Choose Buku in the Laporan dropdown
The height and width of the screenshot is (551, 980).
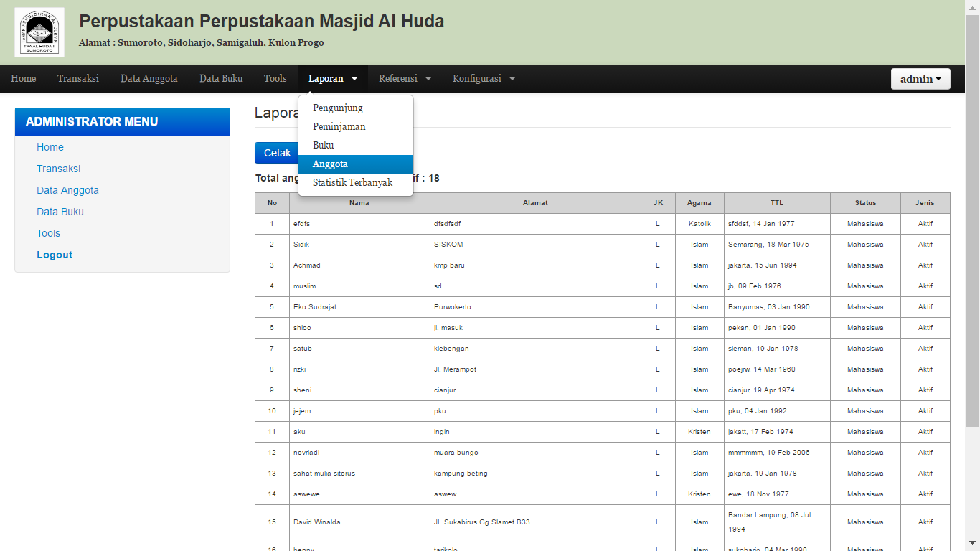coord(324,146)
